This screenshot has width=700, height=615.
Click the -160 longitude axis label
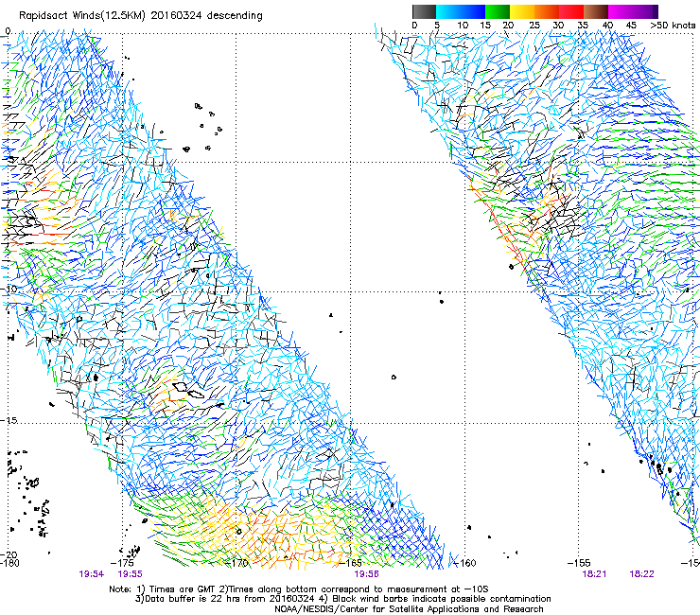pyautogui.click(x=464, y=563)
